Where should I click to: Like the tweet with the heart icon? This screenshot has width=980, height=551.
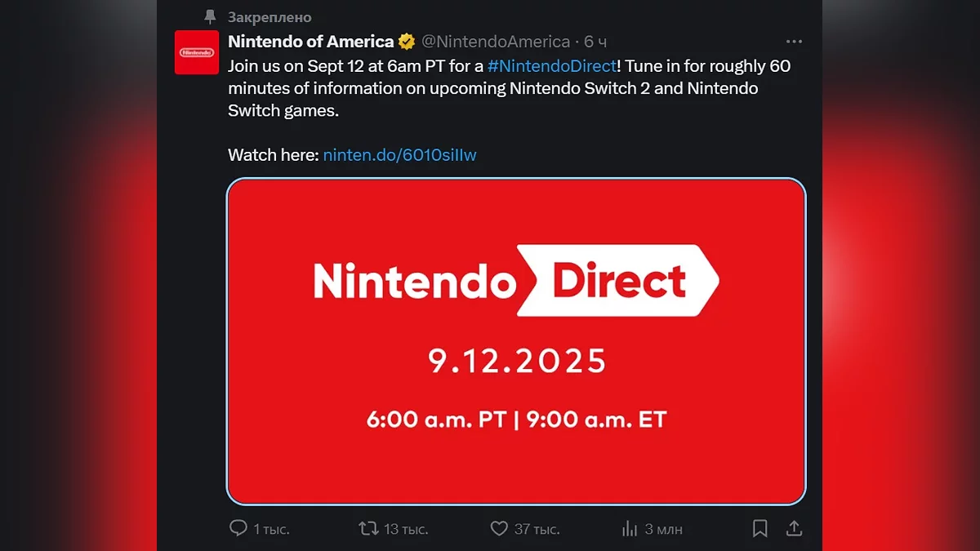coord(499,529)
